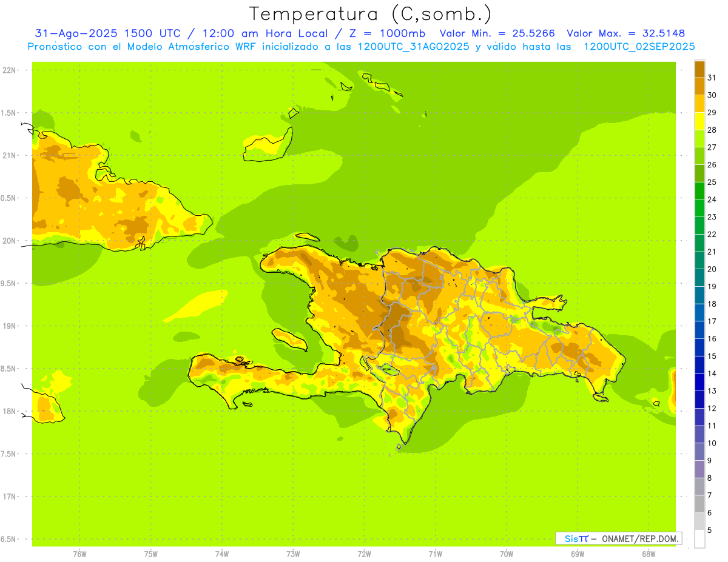Click latitude axis label "22N"
Viewport: 728px width, 562px height.
[9, 70]
